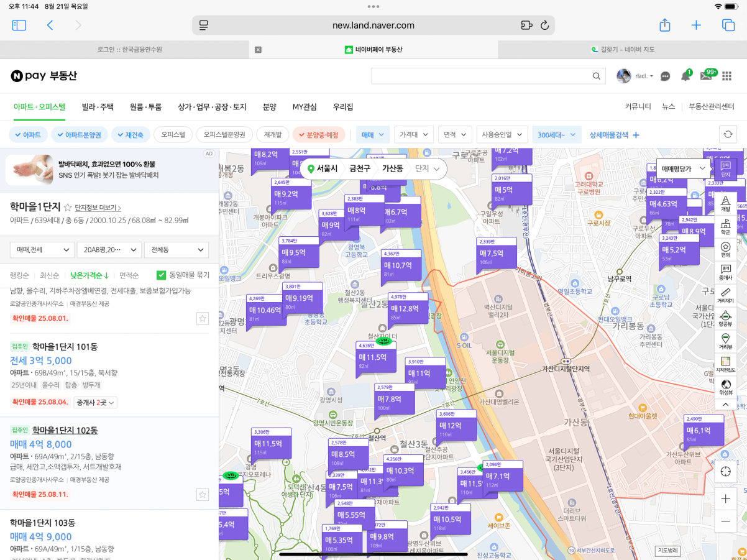The height and width of the screenshot is (560, 747).
Task: Open the 매매,전세 listing type dropdown
Action: [42, 250]
